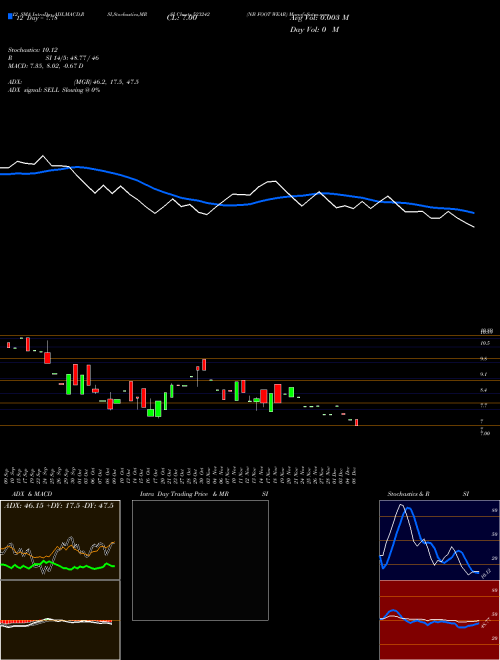Click the 'SI 14/5: 48.77 / 46' value
This screenshot has width=500, height=660.
72,58
